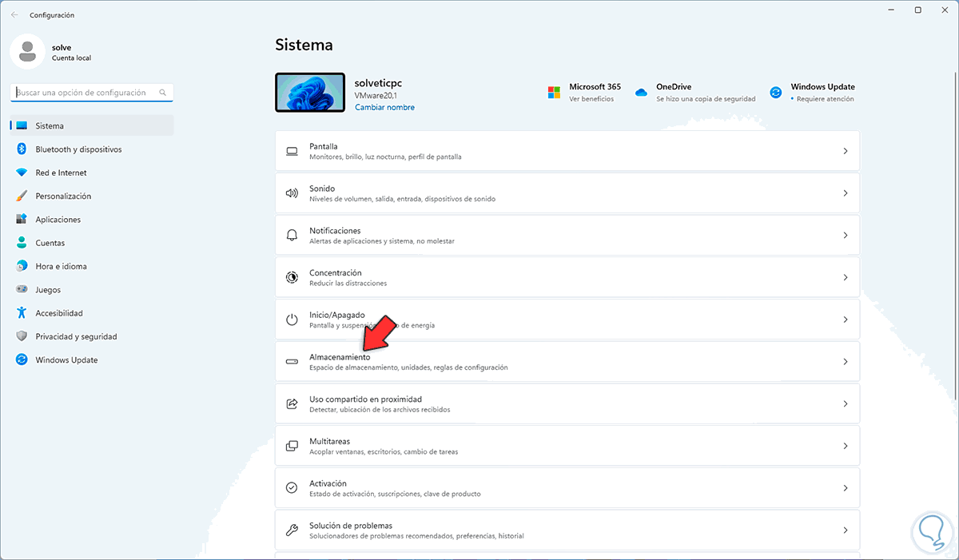Click the Microsoft 365 logo icon
The height and width of the screenshot is (560, 959).
coord(554,93)
